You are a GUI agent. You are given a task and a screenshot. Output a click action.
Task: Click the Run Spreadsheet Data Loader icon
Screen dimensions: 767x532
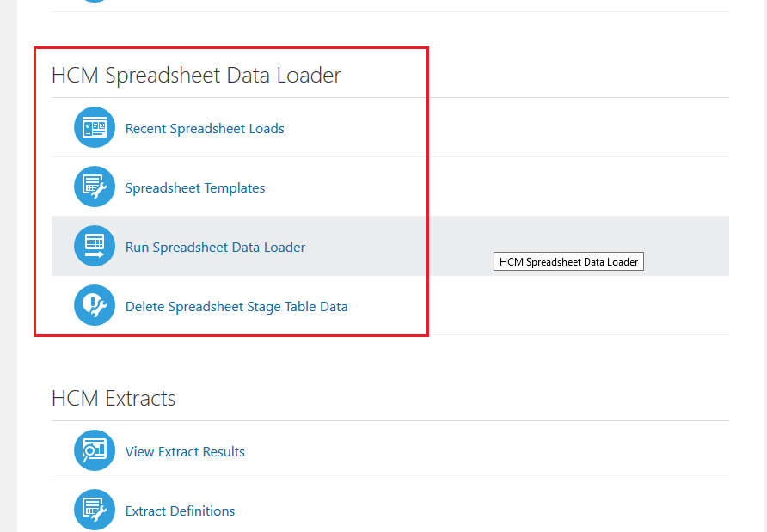[x=95, y=246]
